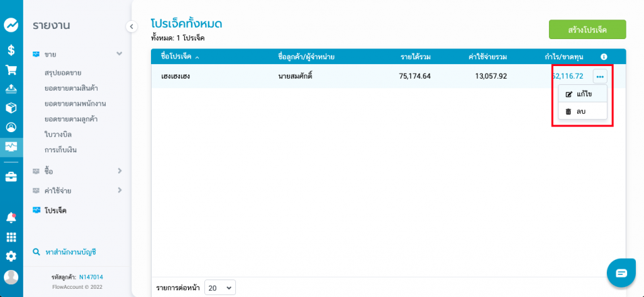This screenshot has width=644, height=297.
Task: Click the profit value 62,116.72
Action: click(x=568, y=76)
